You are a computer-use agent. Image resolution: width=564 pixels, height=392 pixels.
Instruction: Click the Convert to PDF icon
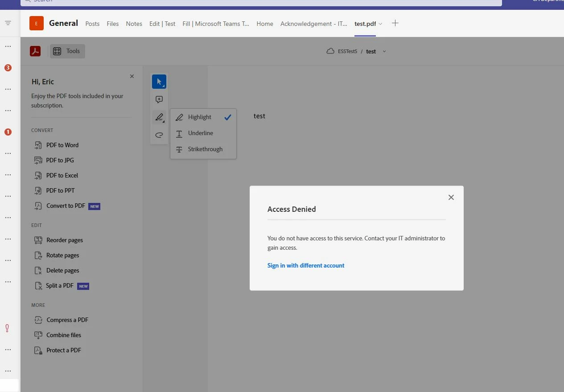coord(38,206)
